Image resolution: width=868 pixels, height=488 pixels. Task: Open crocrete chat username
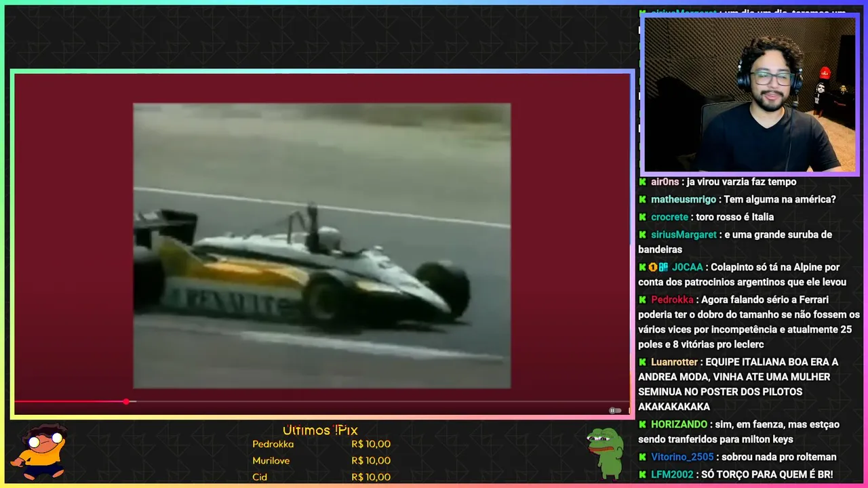pyautogui.click(x=670, y=217)
